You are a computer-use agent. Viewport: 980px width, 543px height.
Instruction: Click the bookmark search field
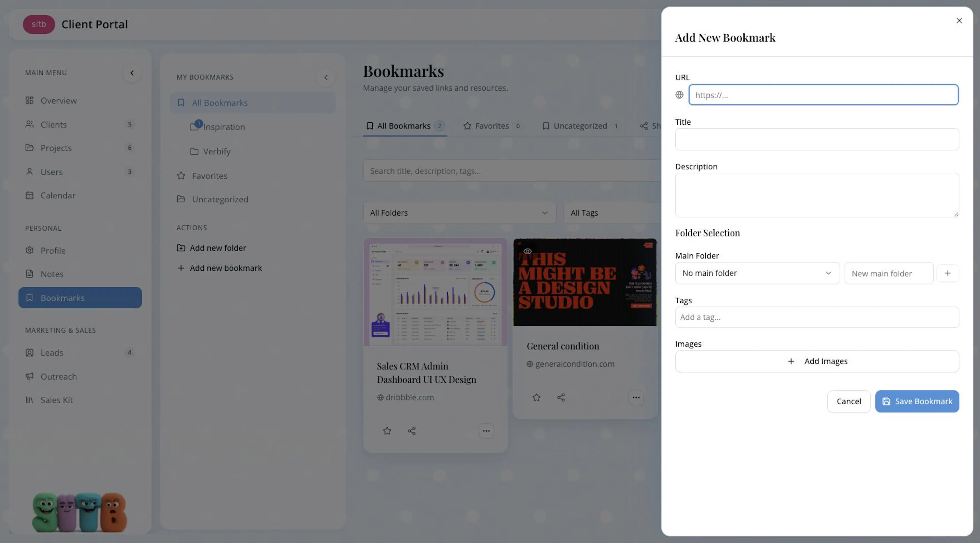tap(512, 171)
